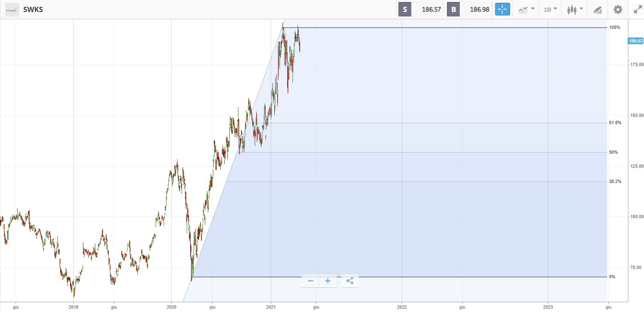Click the 2020 label on time axis

[171, 307]
